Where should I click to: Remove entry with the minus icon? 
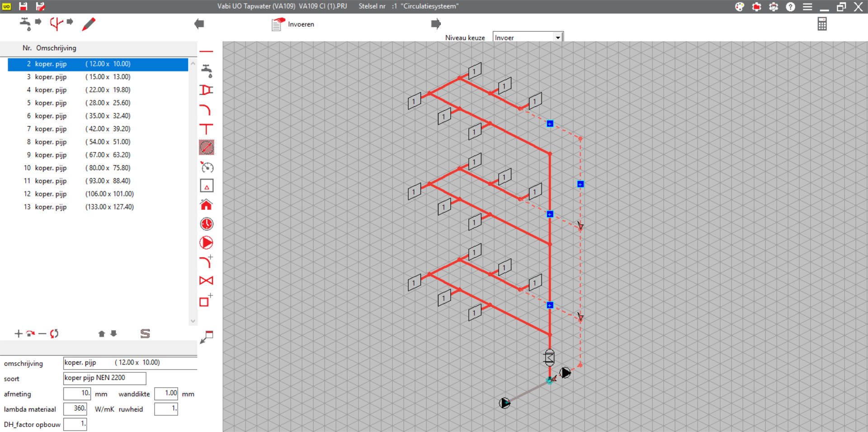pyautogui.click(x=42, y=334)
